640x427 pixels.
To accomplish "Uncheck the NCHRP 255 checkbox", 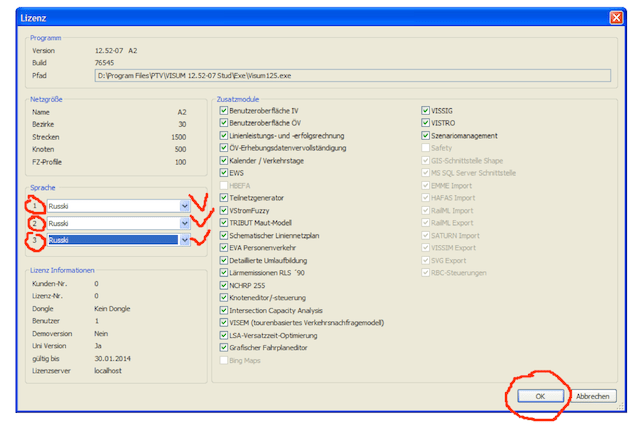I will point(223,285).
